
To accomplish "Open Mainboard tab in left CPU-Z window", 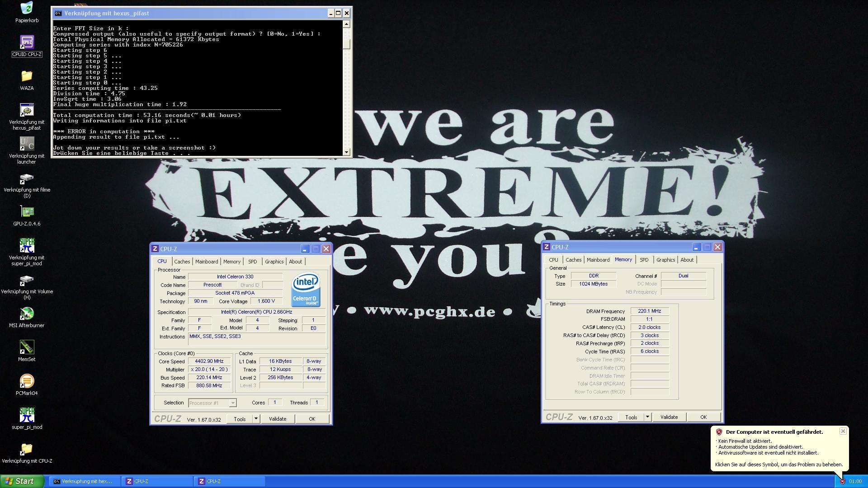I will point(207,262).
